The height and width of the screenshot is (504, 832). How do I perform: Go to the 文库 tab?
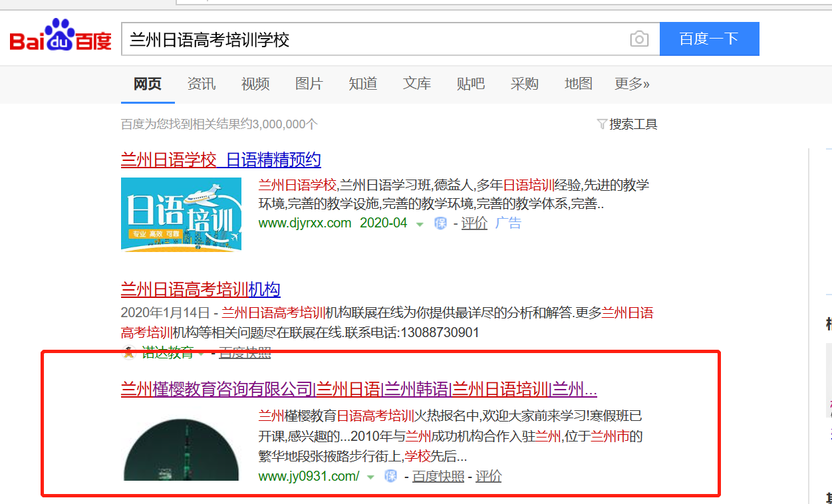[417, 84]
